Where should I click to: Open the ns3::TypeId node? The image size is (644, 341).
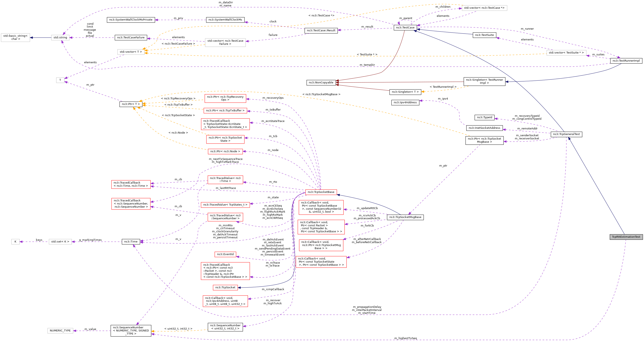pos(484,118)
